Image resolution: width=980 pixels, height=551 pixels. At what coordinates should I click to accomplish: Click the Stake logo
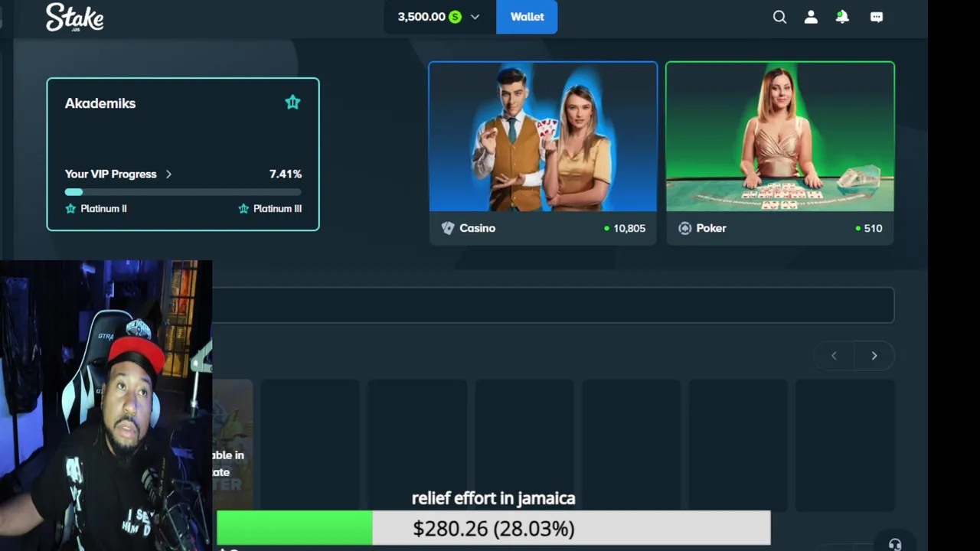pyautogui.click(x=74, y=17)
